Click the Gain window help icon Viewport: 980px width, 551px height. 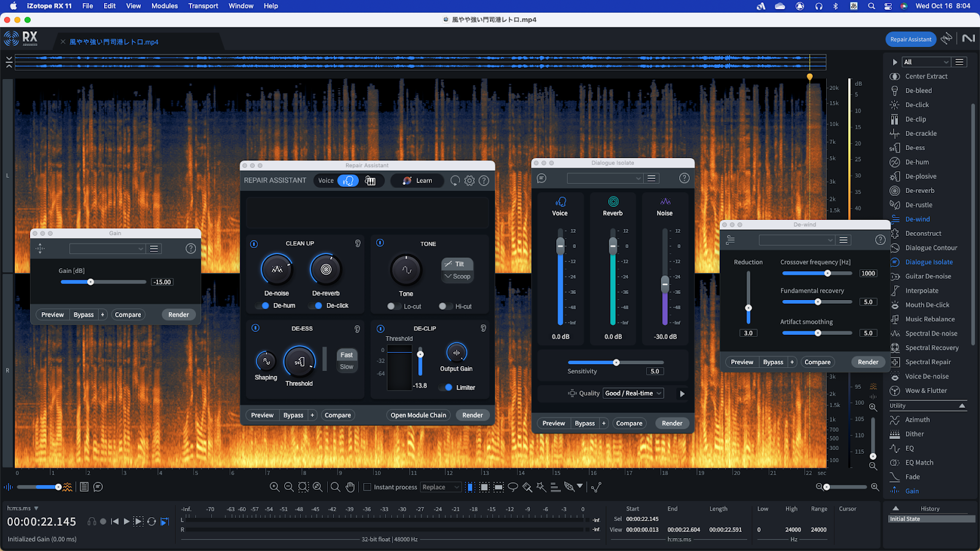pyautogui.click(x=190, y=249)
